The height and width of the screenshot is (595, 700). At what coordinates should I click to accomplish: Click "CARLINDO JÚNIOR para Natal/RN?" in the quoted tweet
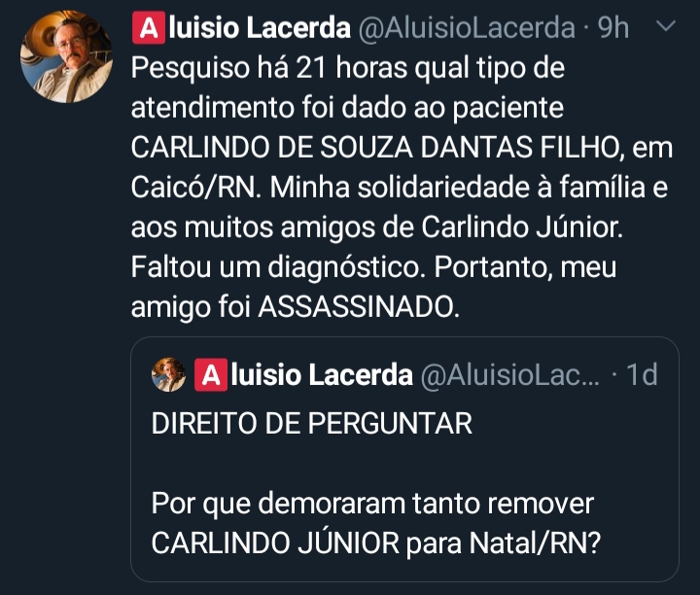tap(376, 544)
